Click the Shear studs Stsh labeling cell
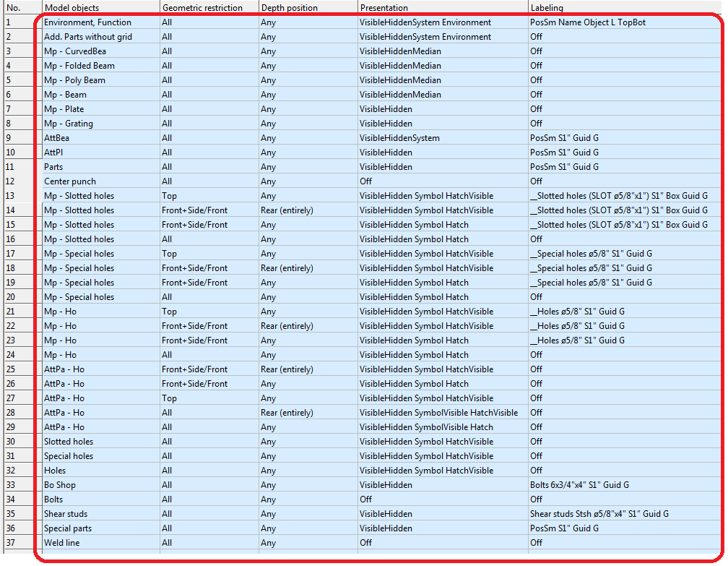 [626, 513]
